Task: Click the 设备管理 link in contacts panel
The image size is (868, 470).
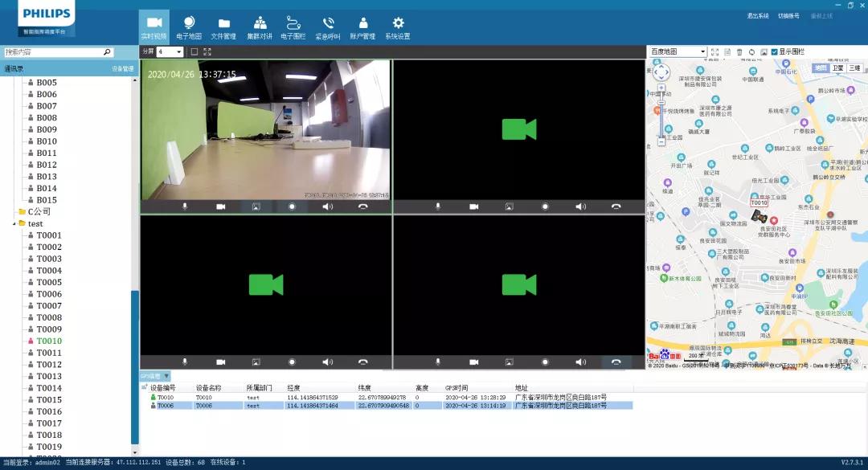Action: pos(122,69)
